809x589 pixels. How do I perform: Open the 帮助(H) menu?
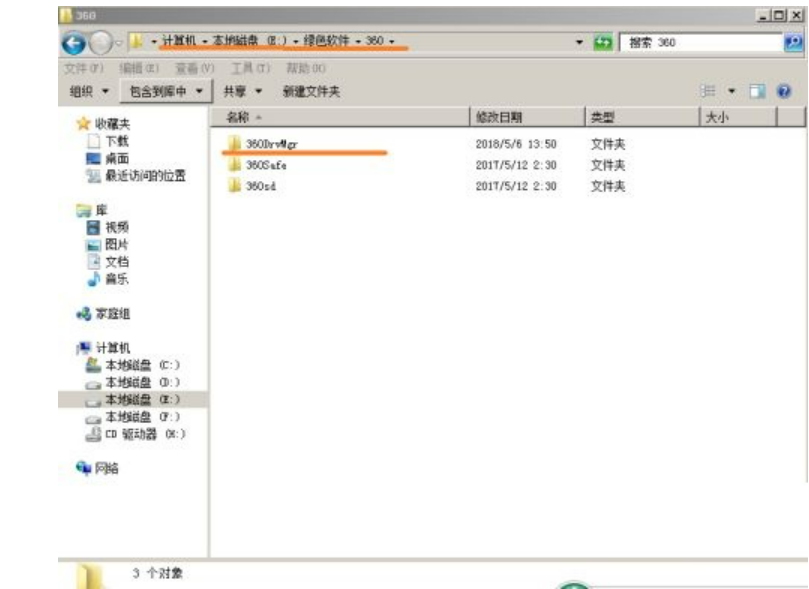pos(306,68)
